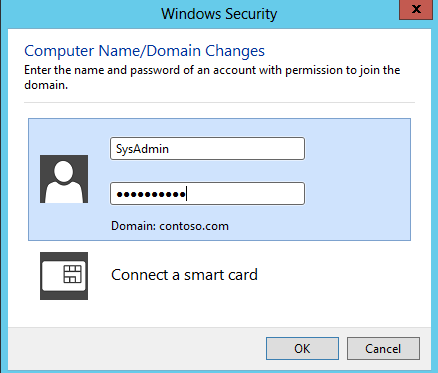The height and width of the screenshot is (373, 438).
Task: Dismiss the prompt with the Cancel button
Action: click(383, 348)
